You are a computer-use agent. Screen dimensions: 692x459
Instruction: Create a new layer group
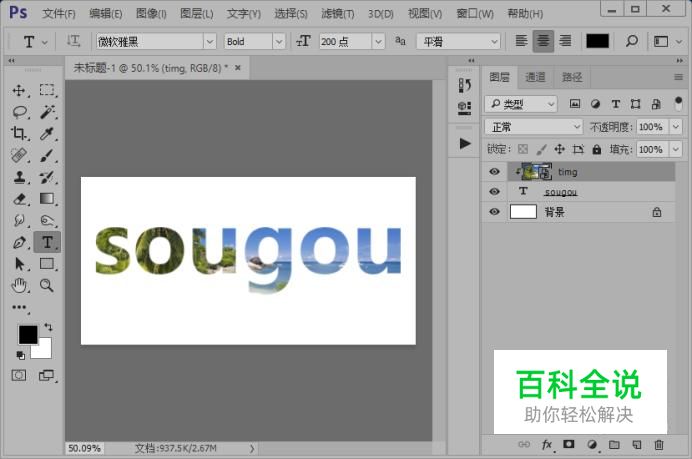(x=614, y=444)
